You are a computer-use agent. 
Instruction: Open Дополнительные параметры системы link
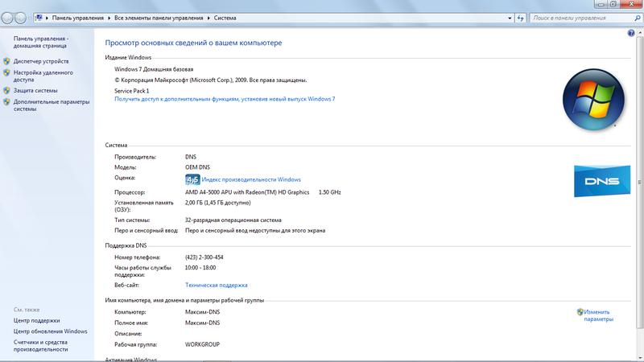point(52,105)
